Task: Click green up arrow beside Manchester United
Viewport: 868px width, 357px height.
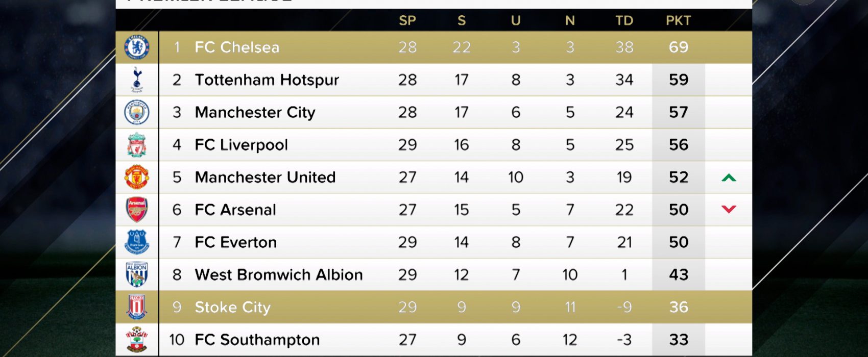Action: tap(729, 177)
